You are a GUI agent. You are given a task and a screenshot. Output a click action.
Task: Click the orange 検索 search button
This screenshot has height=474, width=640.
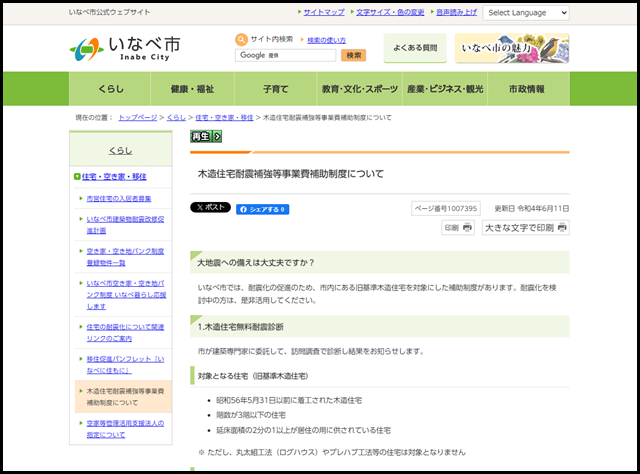[354, 56]
